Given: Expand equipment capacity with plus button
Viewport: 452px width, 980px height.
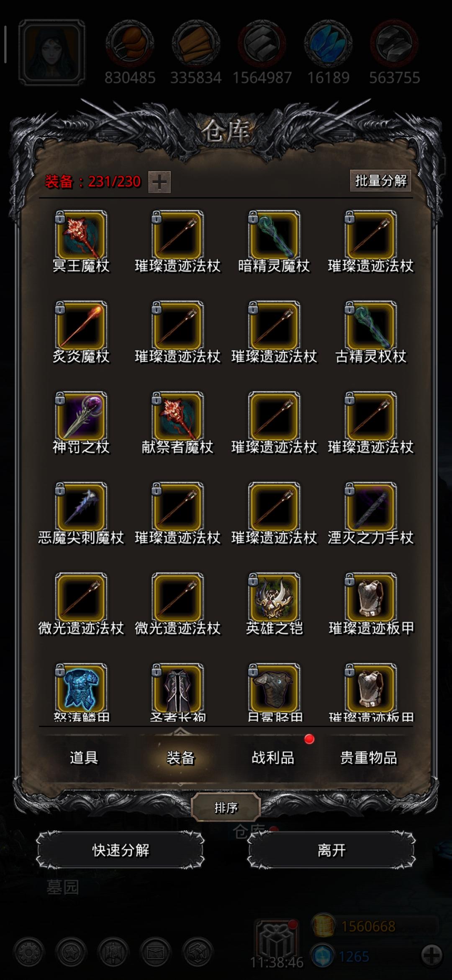Looking at the screenshot, I should click(159, 182).
